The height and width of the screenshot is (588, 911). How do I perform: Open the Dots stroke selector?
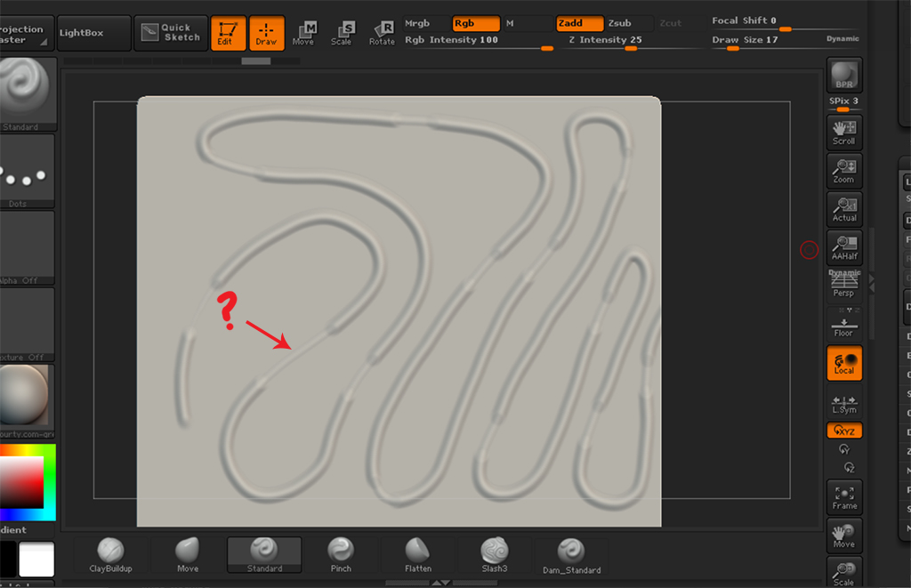[x=27, y=169]
